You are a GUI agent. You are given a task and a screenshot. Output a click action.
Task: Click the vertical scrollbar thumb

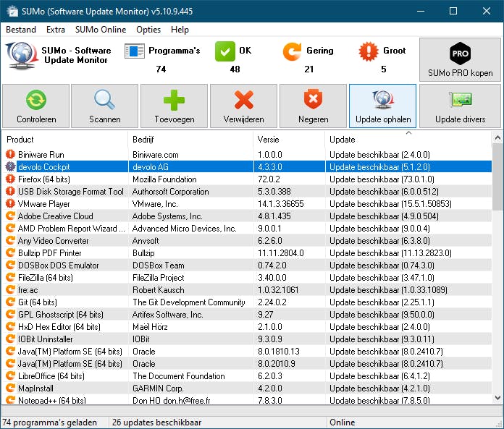coord(497,177)
